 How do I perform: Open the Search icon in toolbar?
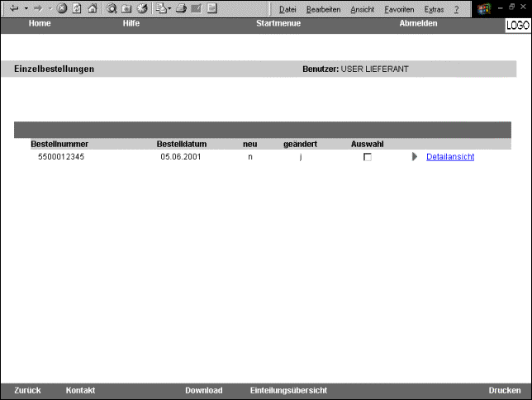point(112,8)
